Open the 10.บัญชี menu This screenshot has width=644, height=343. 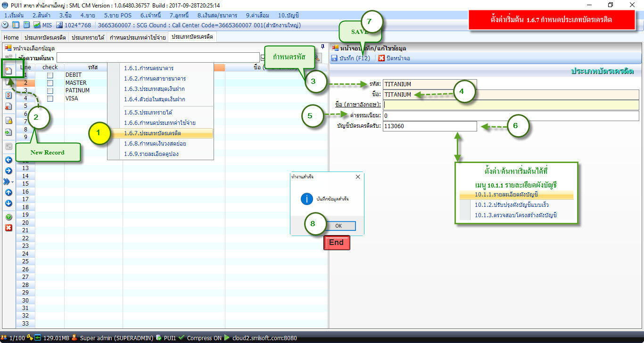[x=289, y=16]
